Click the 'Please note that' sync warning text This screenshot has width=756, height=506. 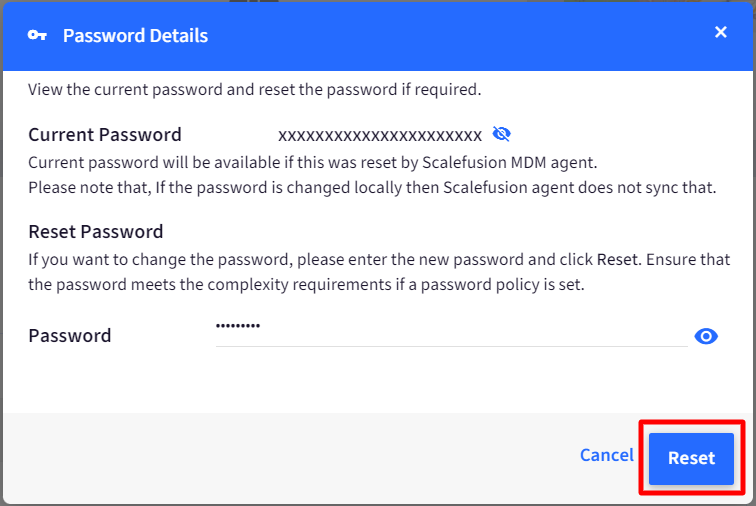pos(372,188)
